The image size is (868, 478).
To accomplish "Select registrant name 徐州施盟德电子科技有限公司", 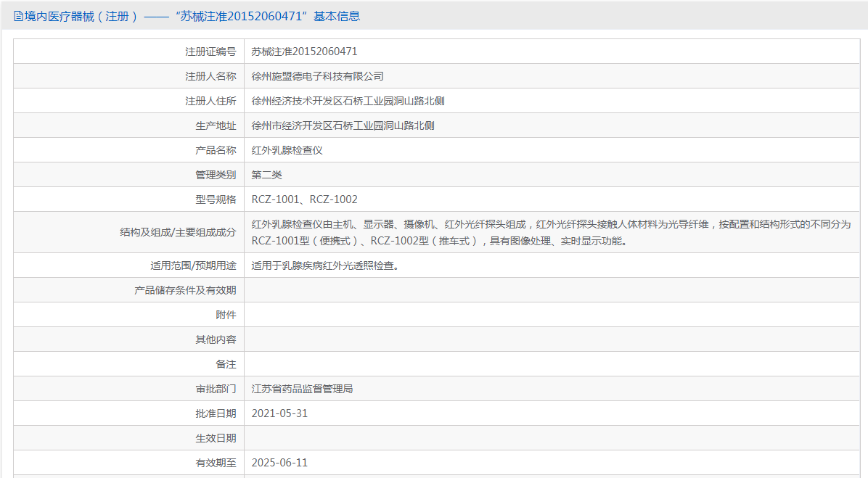I will tap(317, 76).
